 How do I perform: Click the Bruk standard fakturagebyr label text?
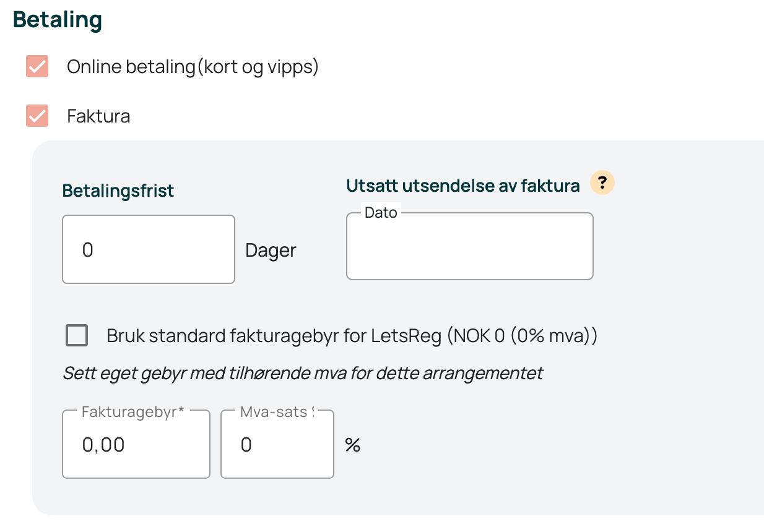[352, 336]
